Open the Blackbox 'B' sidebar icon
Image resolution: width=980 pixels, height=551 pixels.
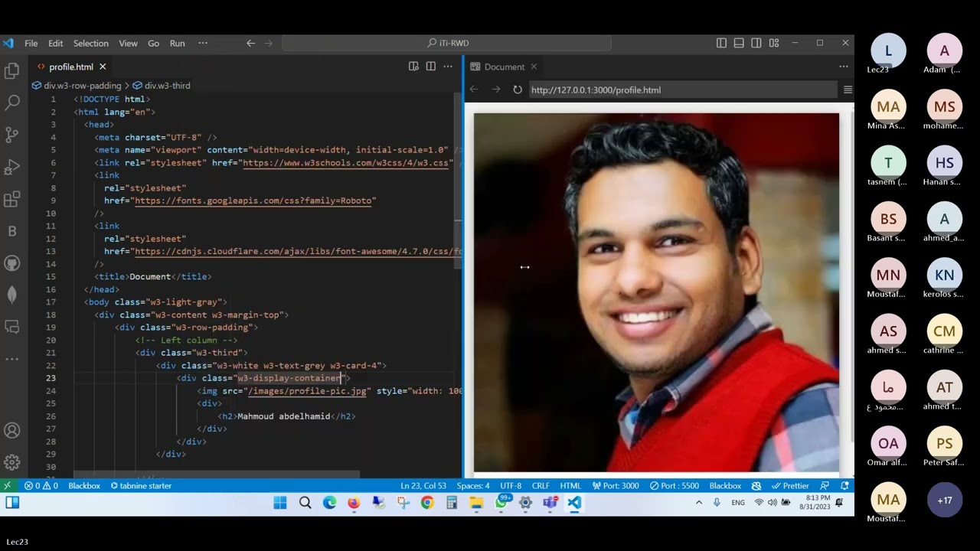click(x=12, y=231)
